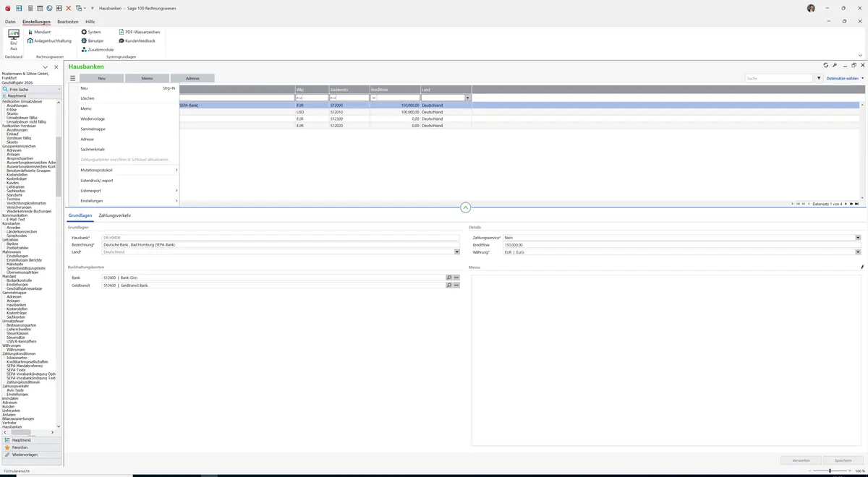The height and width of the screenshot is (477, 868).
Task: Click the refresh icon in Hausbanken window
Action: (826, 65)
